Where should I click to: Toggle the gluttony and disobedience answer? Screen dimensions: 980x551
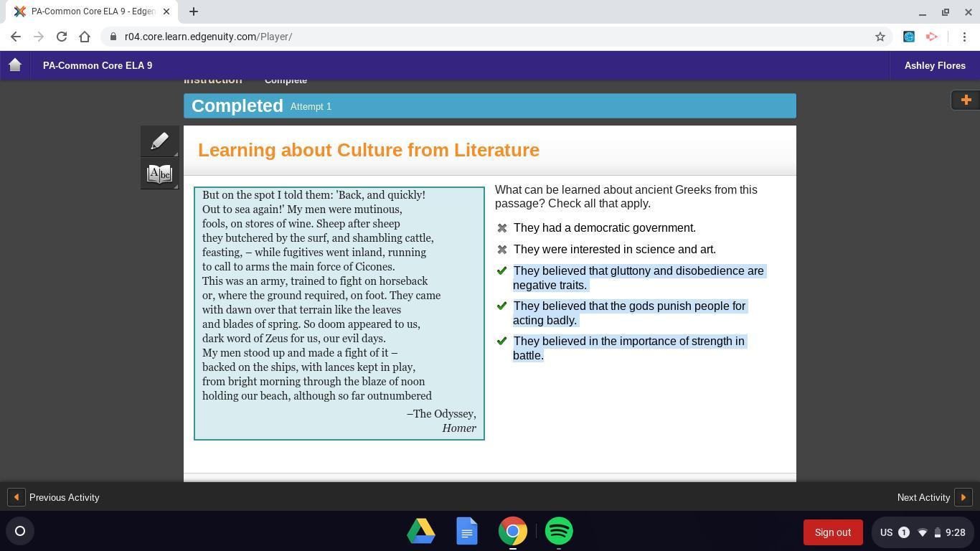tap(502, 271)
